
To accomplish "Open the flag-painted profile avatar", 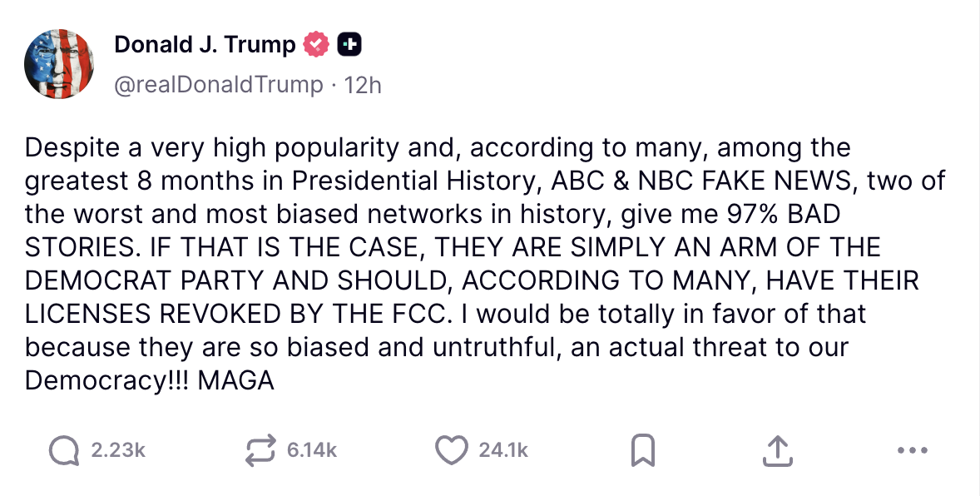I will pyautogui.click(x=59, y=64).
